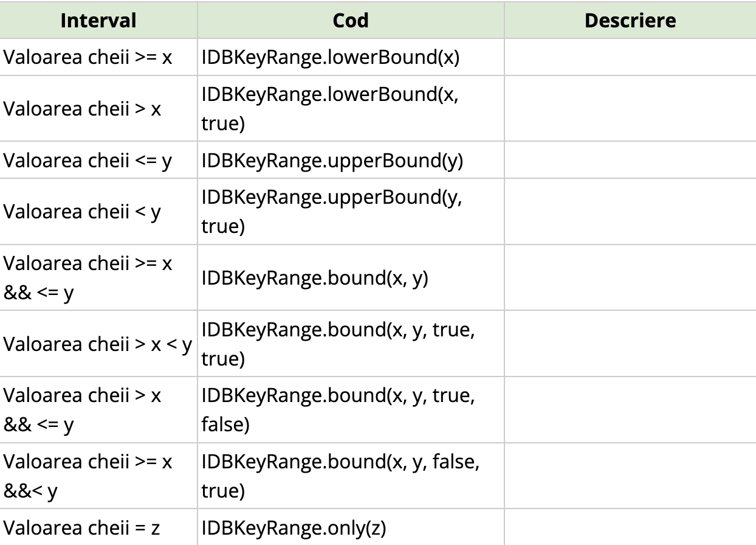Select the 'Valoarea cheii <= y' cell

[x=88, y=161]
